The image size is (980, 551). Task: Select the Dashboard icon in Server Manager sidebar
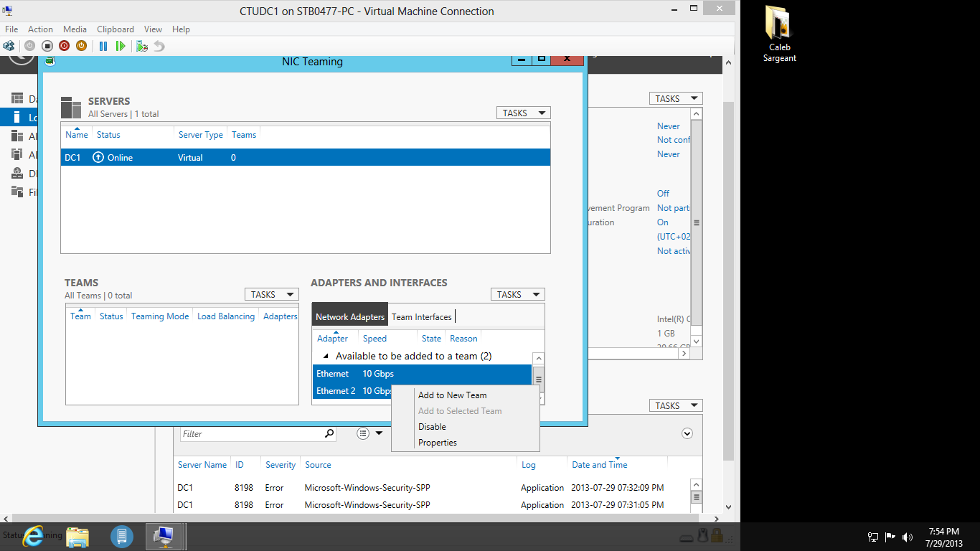tap(17, 98)
